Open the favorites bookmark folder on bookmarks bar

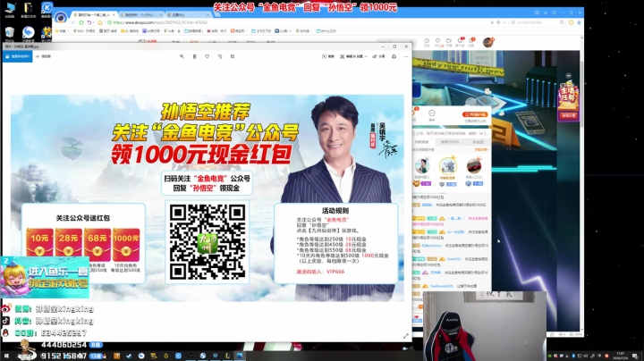[x=63, y=30]
